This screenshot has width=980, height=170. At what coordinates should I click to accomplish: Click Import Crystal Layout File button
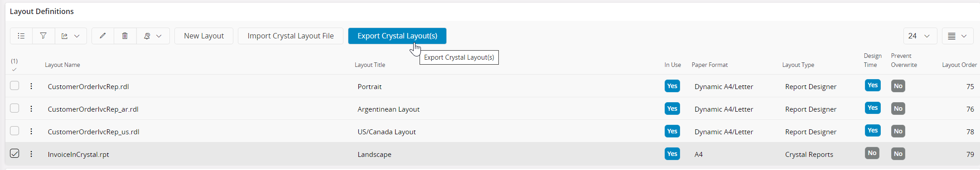(x=290, y=36)
